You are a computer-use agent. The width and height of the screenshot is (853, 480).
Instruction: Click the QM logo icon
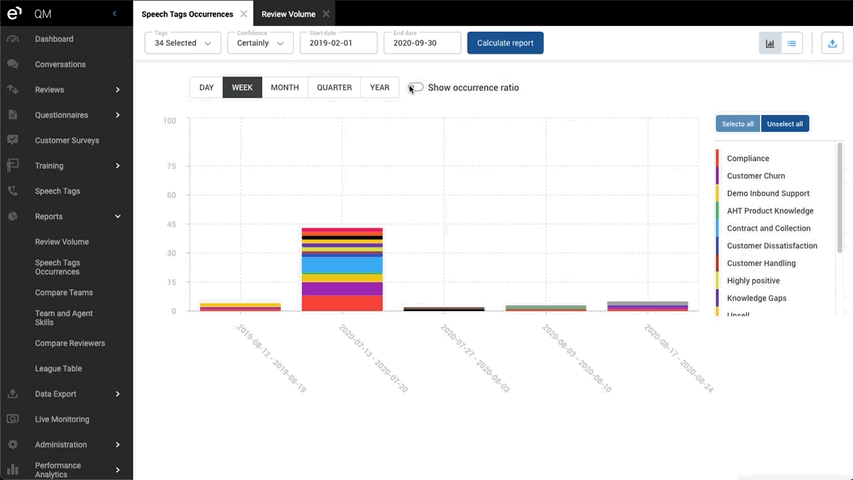[14, 13]
